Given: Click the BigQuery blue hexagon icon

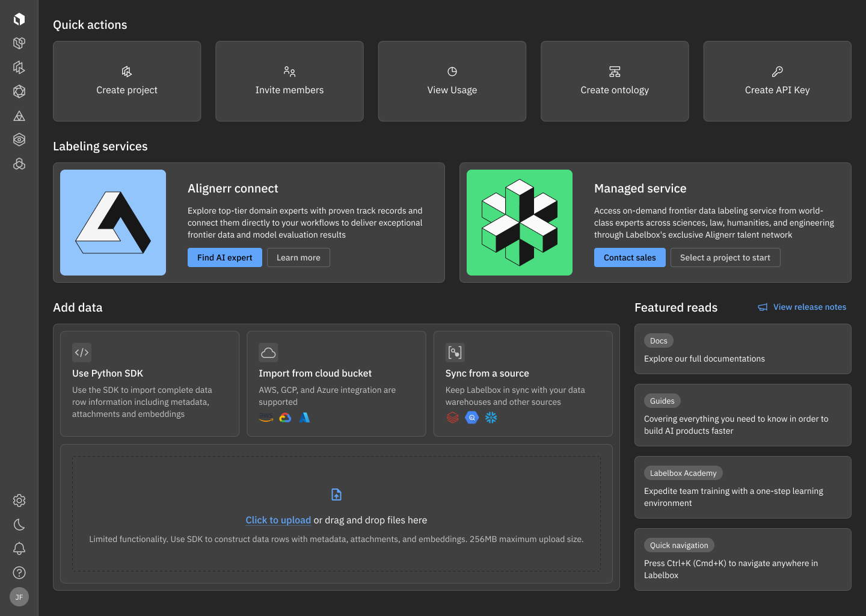Looking at the screenshot, I should click(x=472, y=417).
